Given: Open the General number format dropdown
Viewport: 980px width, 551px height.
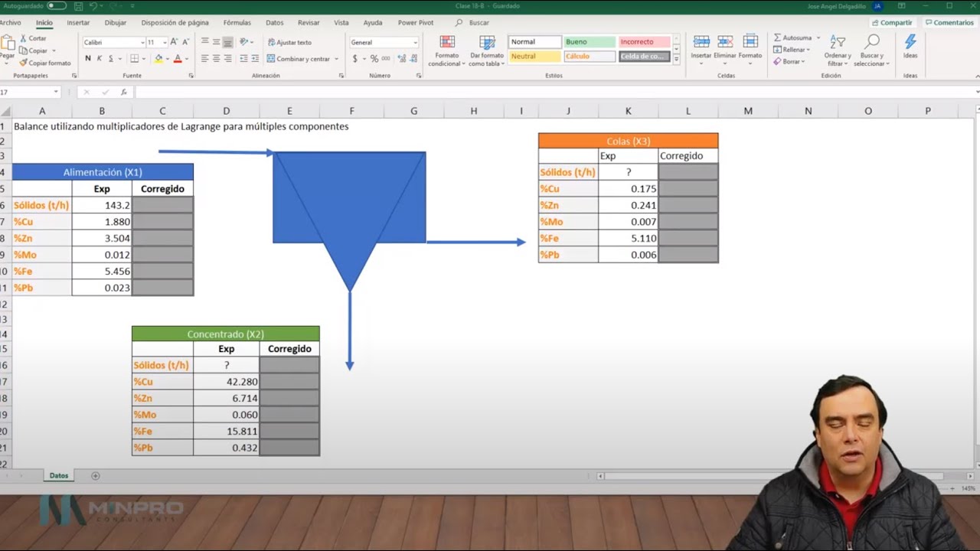Looking at the screenshot, I should click(416, 43).
